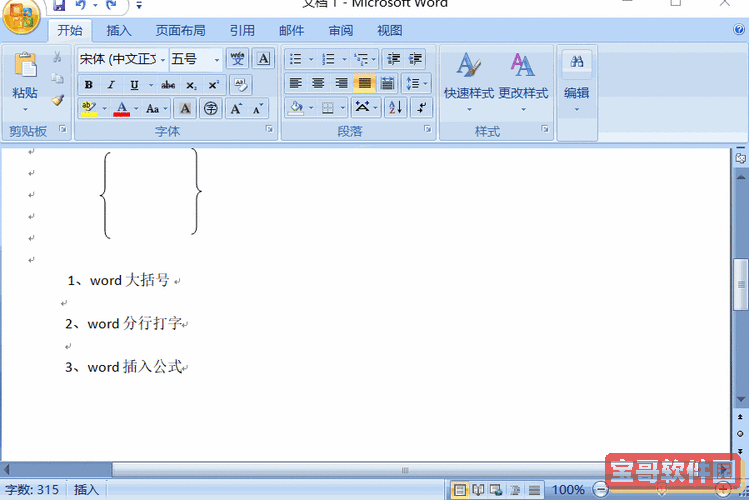Switch to 插入 tab
Image resolution: width=749 pixels, height=500 pixels.
pyautogui.click(x=118, y=31)
